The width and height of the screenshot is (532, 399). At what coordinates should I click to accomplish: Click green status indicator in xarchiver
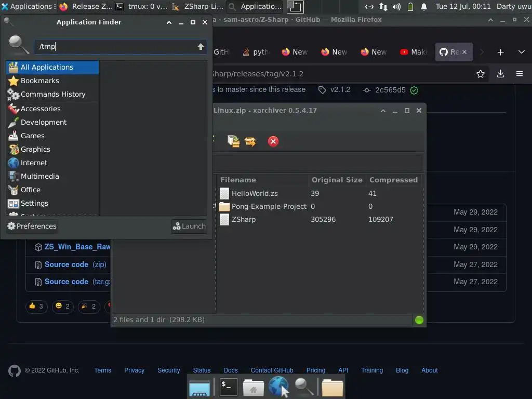419,320
